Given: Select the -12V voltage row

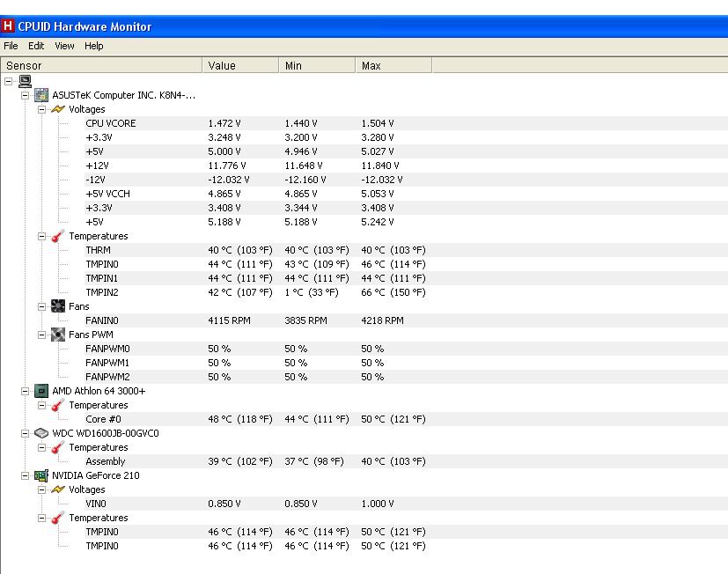Looking at the screenshot, I should (x=406, y=180).
